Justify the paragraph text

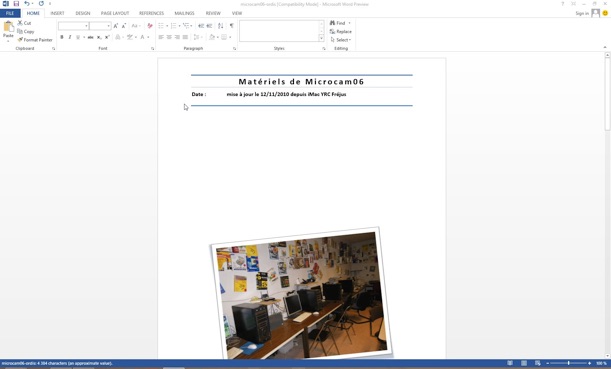[x=185, y=37]
